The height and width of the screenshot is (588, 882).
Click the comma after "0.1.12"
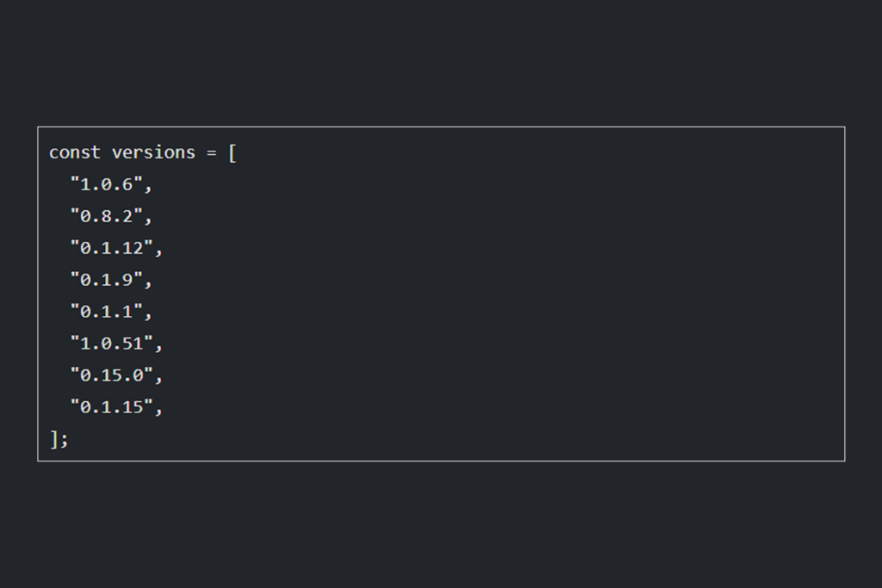(158, 251)
